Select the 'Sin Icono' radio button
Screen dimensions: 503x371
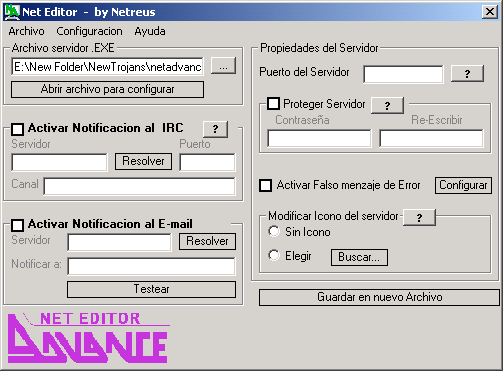point(274,231)
